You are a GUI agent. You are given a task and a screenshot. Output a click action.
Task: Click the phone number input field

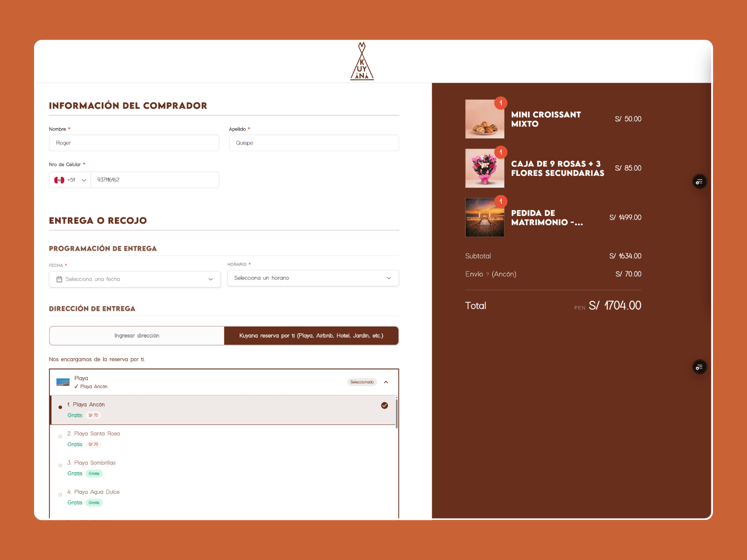(155, 180)
